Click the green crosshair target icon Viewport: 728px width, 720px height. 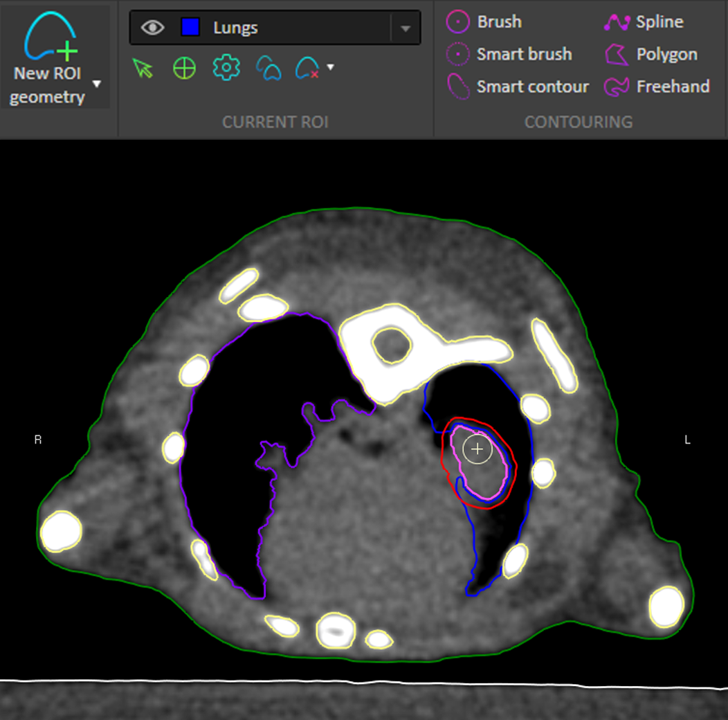pyautogui.click(x=184, y=68)
